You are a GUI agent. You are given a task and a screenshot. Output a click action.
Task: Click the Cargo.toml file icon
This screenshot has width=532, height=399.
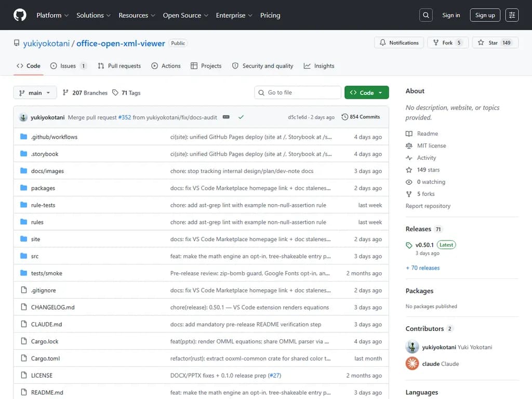point(24,358)
